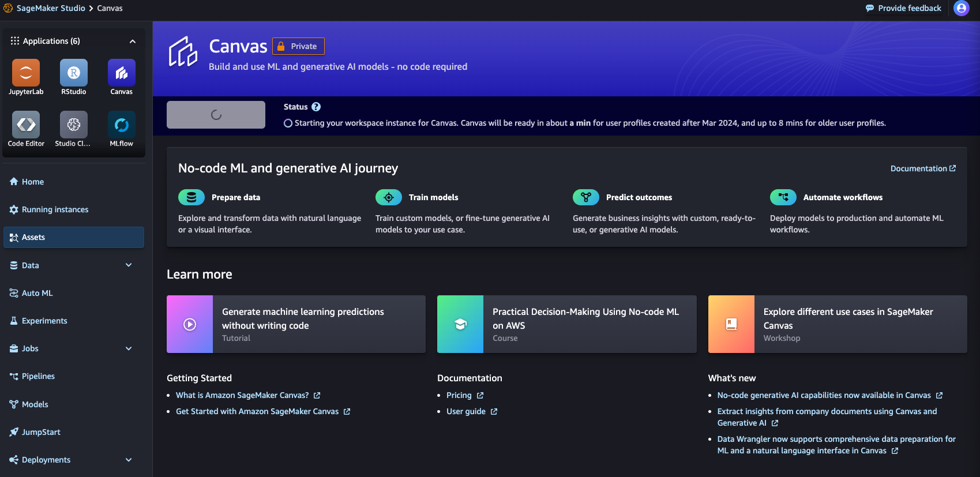The height and width of the screenshot is (477, 980).
Task: Click the SageMaker Studio logo icon
Action: 8,8
